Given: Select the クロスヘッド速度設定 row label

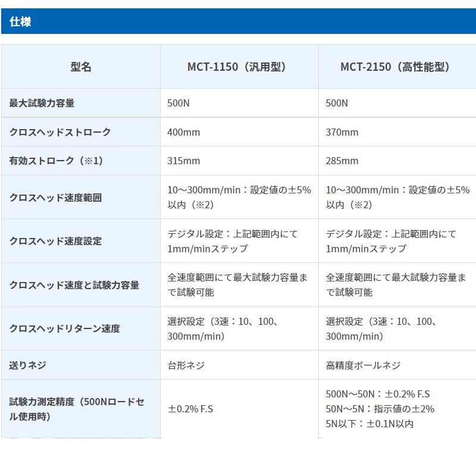Looking at the screenshot, I should 55,241.
